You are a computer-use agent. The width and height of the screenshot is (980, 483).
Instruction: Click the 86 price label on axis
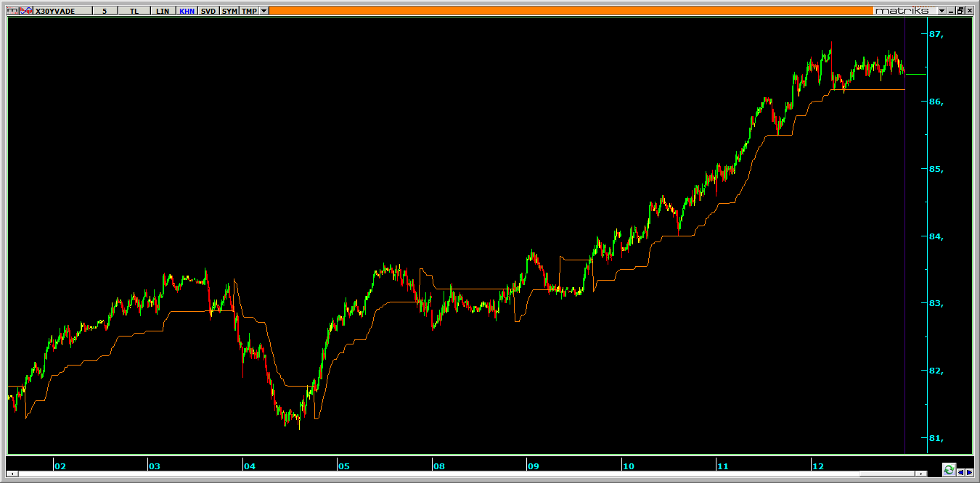pyautogui.click(x=936, y=102)
